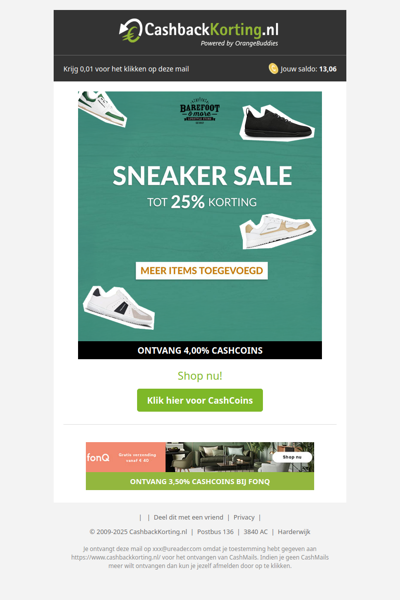Click the green-white sneaker in banner corner
This screenshot has width=400, height=600.
(102, 108)
